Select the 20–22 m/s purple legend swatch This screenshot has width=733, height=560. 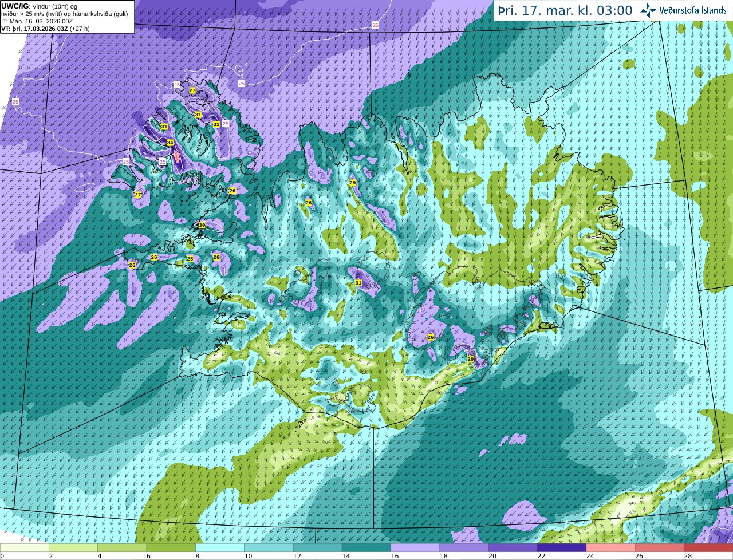[513, 548]
